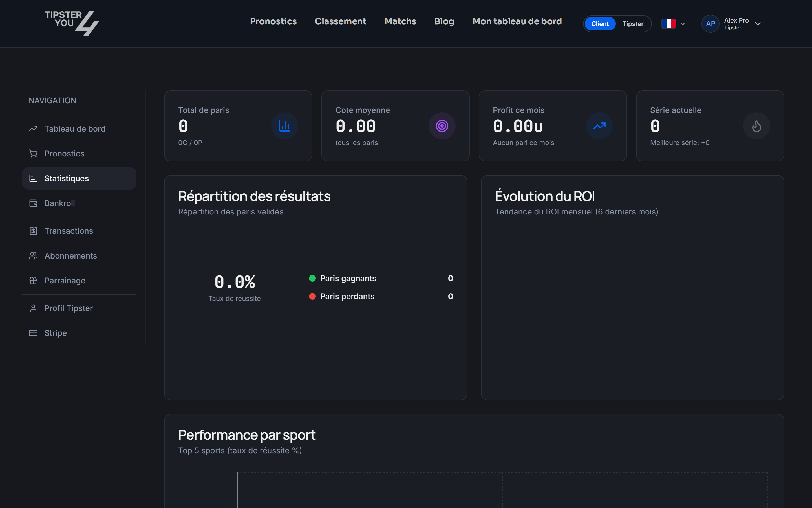Viewport: 812px width, 508px height.
Task: Select Statistiques in sidebar
Action: [79, 178]
